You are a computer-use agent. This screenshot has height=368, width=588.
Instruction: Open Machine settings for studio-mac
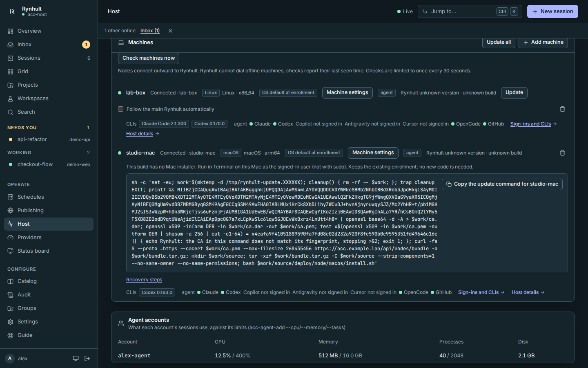pyautogui.click(x=373, y=153)
